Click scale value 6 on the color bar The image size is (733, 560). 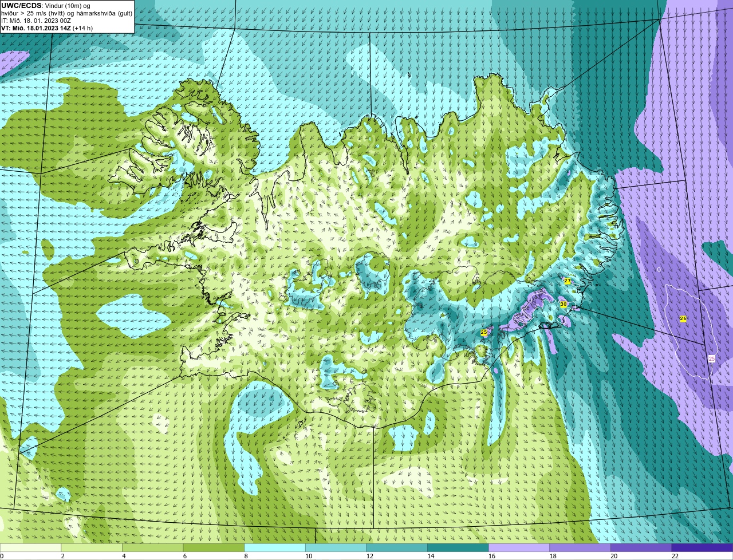pos(185,556)
